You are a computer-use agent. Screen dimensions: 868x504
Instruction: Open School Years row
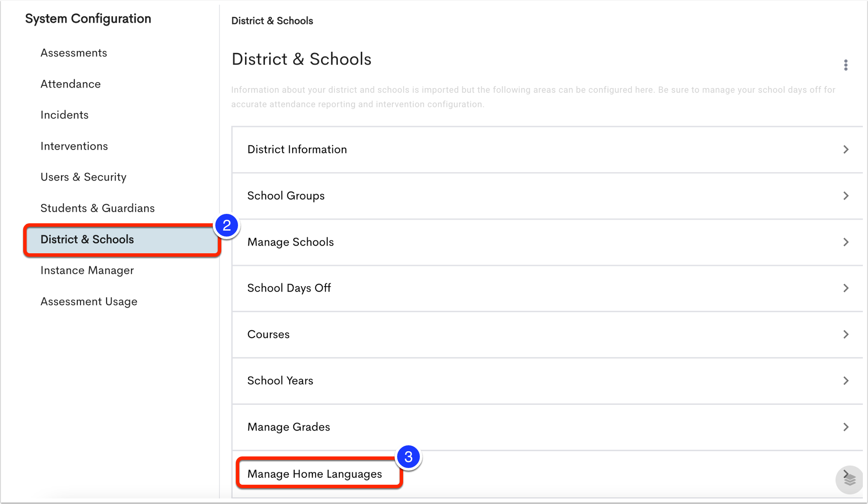click(547, 381)
